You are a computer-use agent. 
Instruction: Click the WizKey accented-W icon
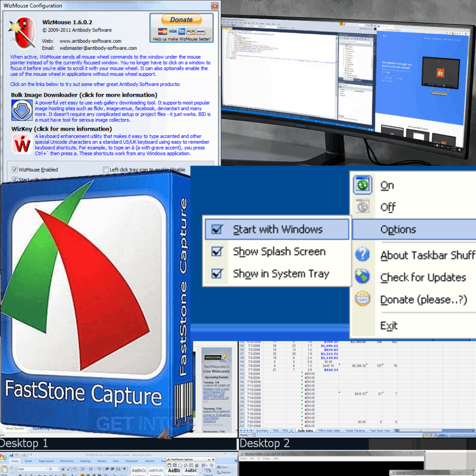click(21, 142)
